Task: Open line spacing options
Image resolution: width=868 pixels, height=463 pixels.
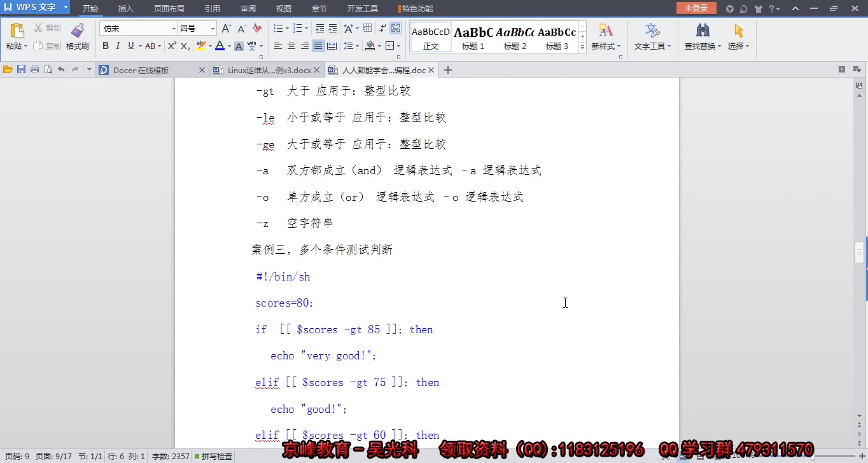Action: click(x=348, y=46)
